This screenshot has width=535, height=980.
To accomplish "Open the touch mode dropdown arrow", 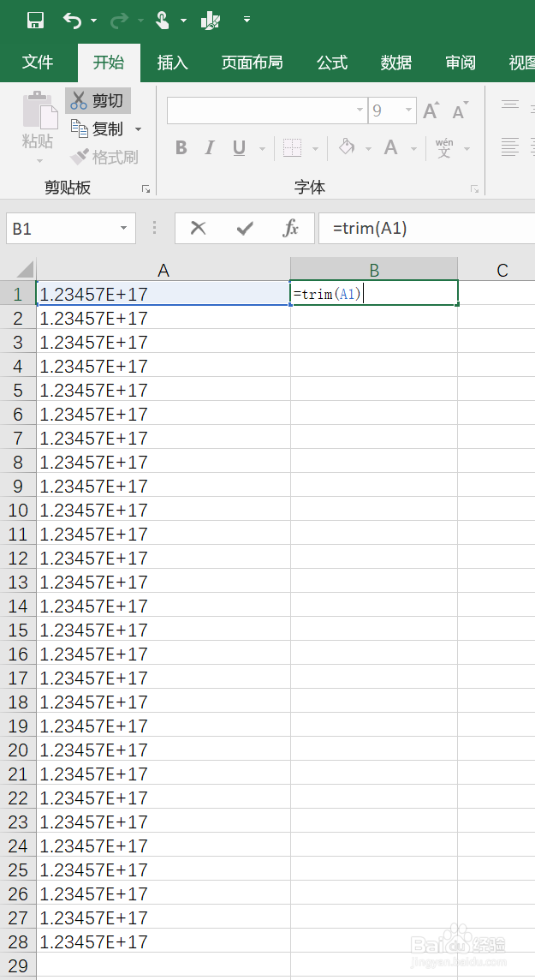I will (183, 21).
